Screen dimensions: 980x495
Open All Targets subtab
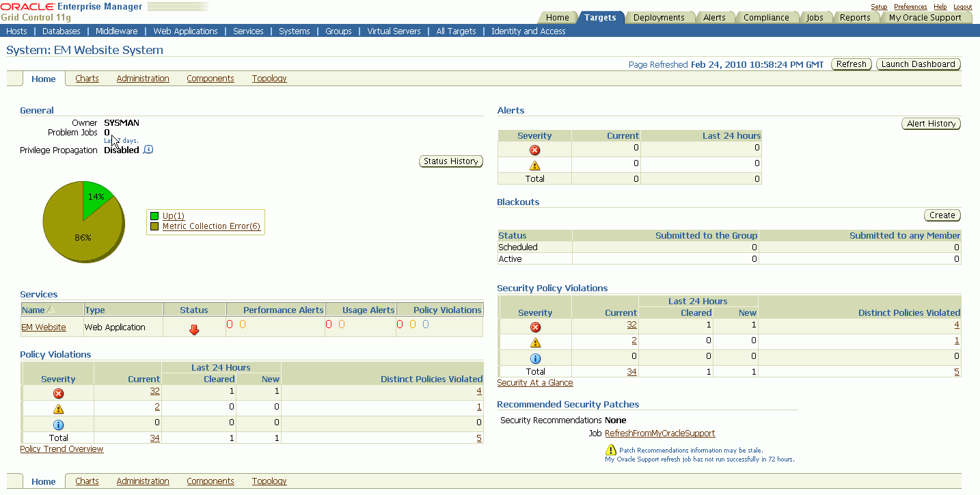[456, 31]
